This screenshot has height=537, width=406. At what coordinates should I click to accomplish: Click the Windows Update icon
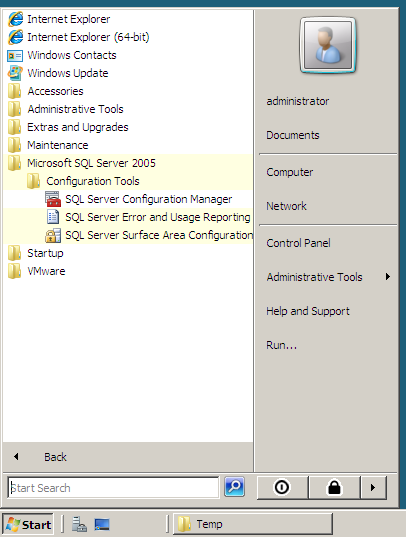[15, 73]
